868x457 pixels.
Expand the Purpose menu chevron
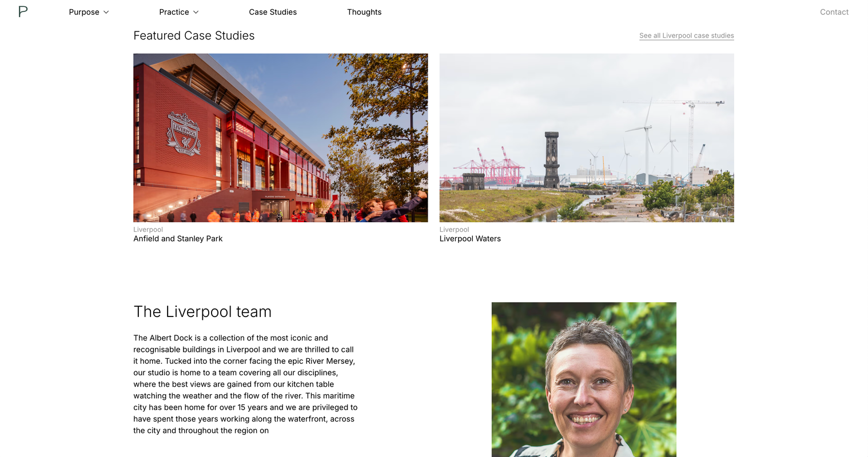(106, 12)
